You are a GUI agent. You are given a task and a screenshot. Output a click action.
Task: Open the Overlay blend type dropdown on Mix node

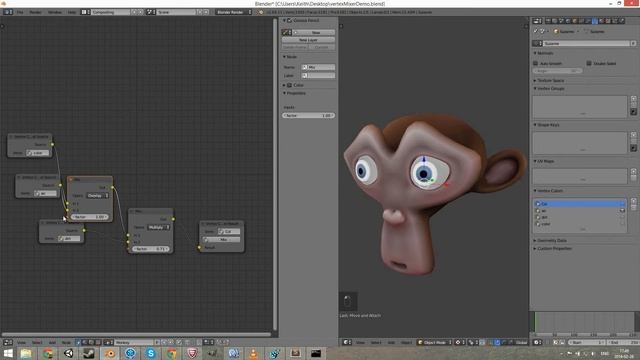[x=98, y=196]
